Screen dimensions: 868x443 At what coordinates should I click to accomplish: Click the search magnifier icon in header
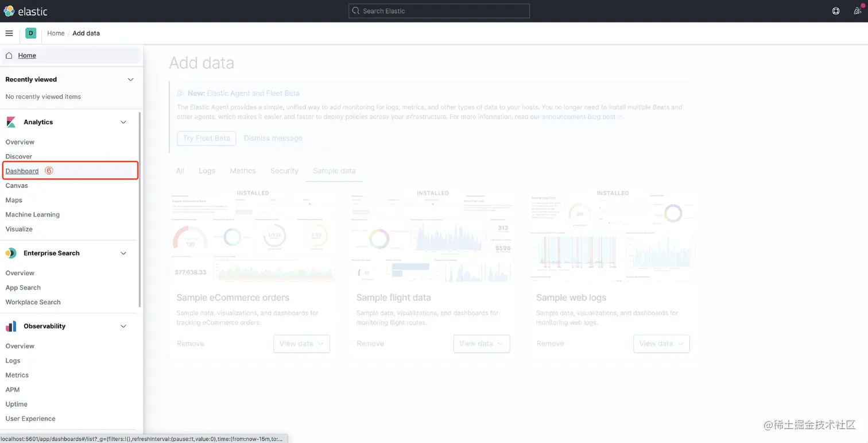click(x=356, y=11)
